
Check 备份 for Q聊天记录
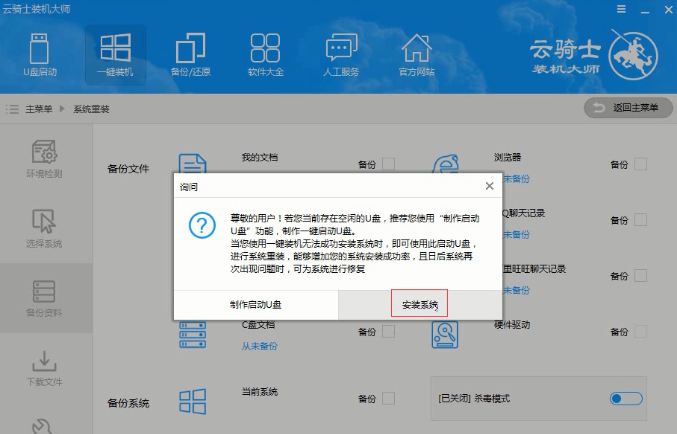640,220
